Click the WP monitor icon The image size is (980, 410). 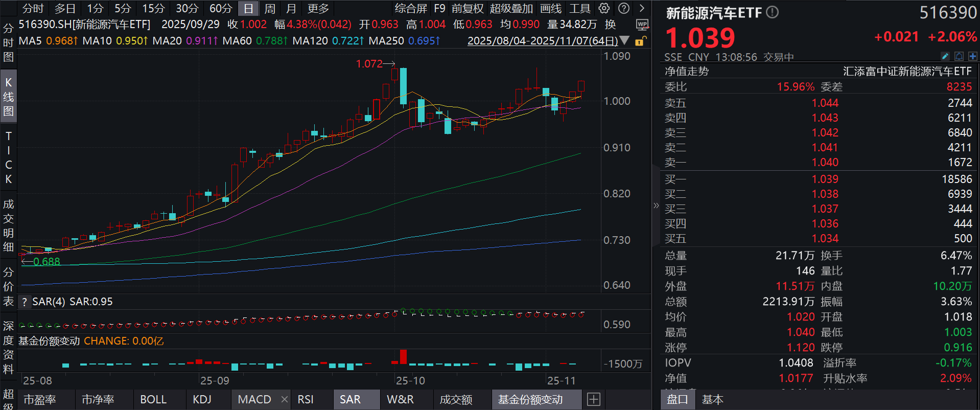pos(642,25)
